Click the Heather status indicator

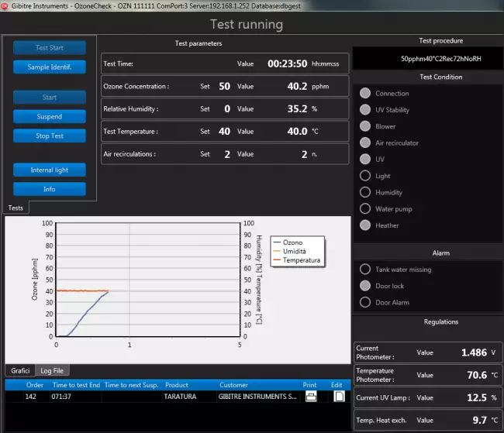click(365, 225)
